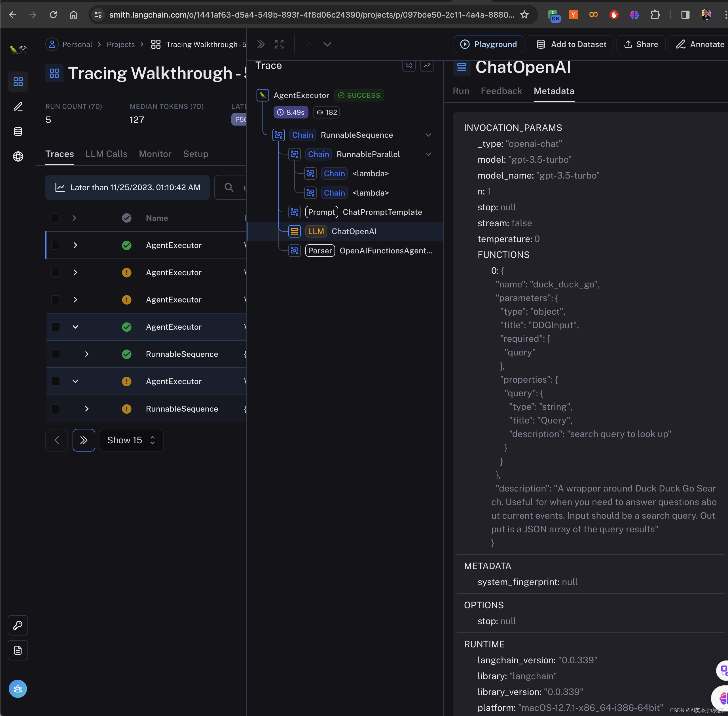Bookmark this page with the star icon

[x=524, y=15]
